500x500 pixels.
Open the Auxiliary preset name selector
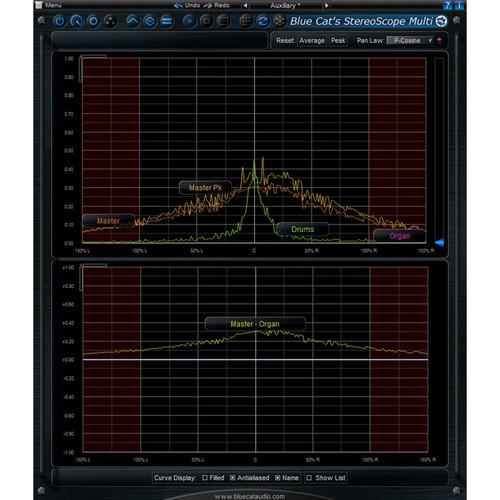[x=286, y=5]
